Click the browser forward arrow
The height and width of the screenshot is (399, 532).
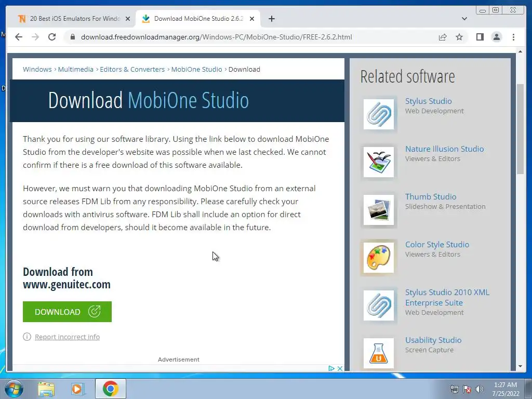coord(35,37)
